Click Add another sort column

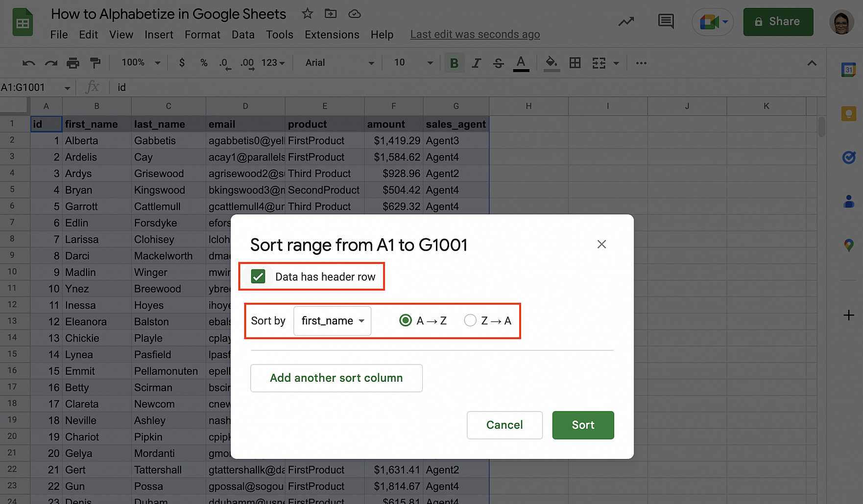tap(336, 378)
